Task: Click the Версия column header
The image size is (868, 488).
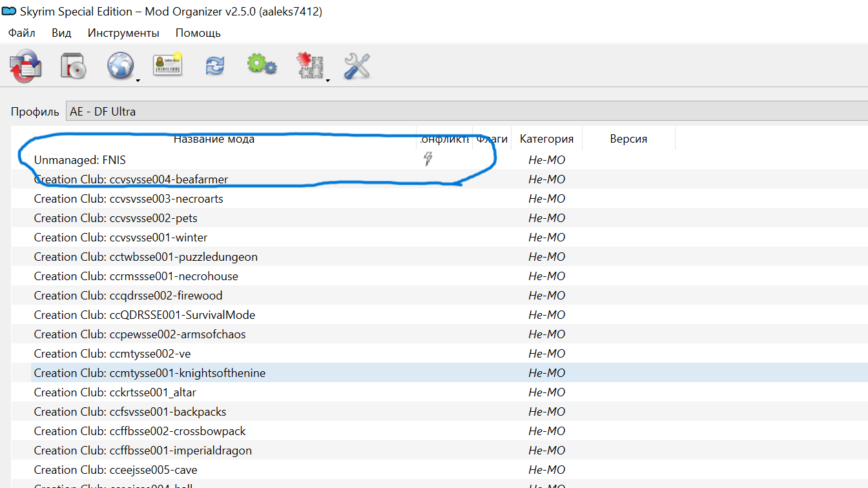Action: (628, 139)
